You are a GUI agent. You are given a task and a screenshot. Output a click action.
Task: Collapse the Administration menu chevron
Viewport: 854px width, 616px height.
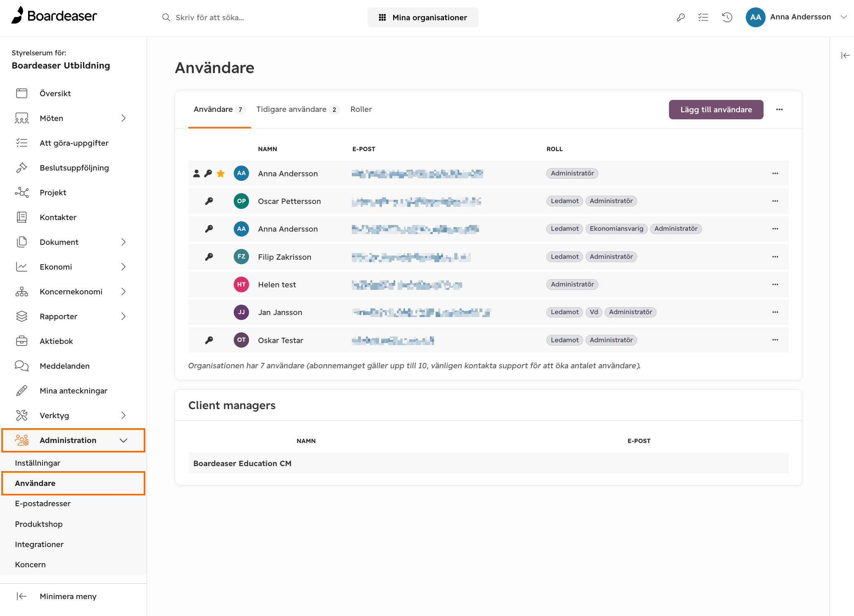click(x=123, y=441)
